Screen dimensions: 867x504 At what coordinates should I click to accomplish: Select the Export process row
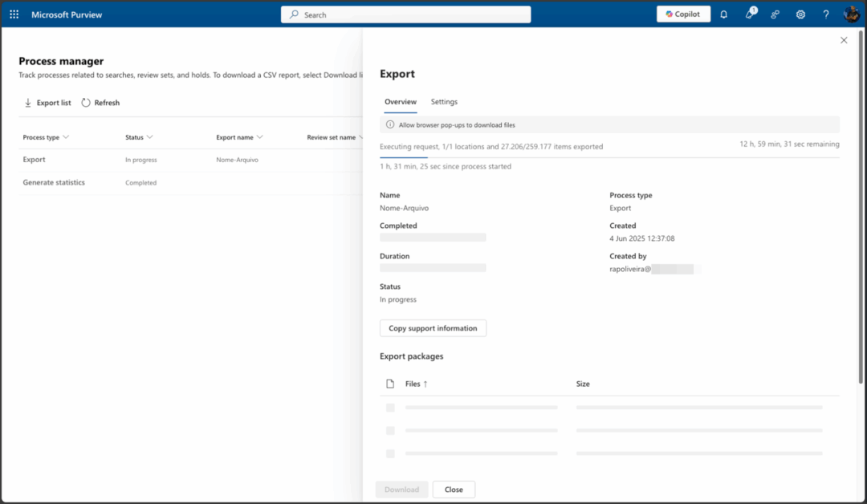coord(191,160)
